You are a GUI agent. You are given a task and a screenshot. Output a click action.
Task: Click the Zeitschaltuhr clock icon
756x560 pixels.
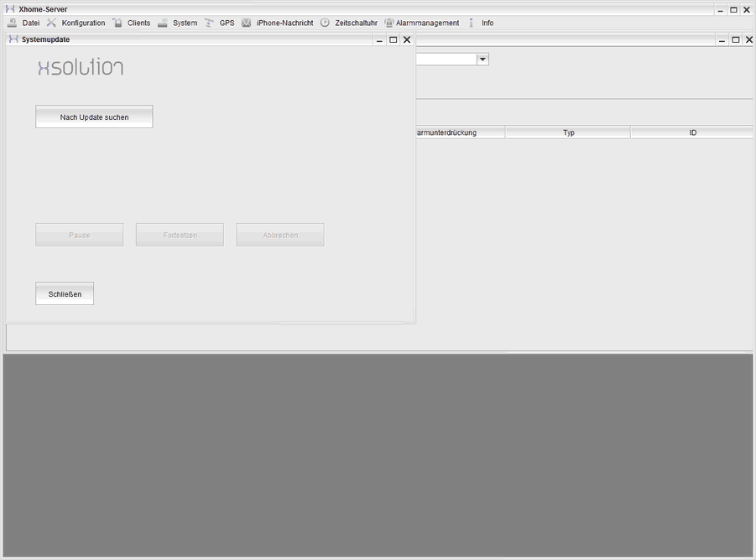pos(324,23)
